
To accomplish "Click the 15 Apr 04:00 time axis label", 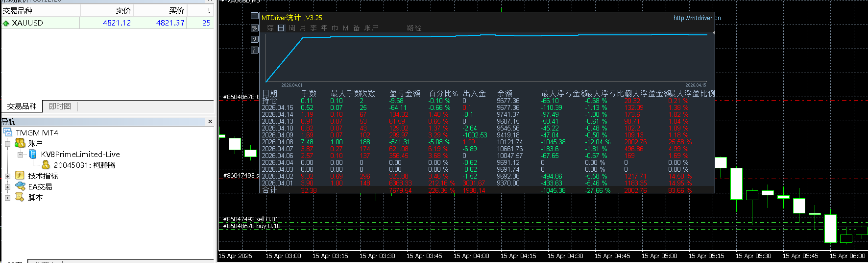I will coord(471,256).
